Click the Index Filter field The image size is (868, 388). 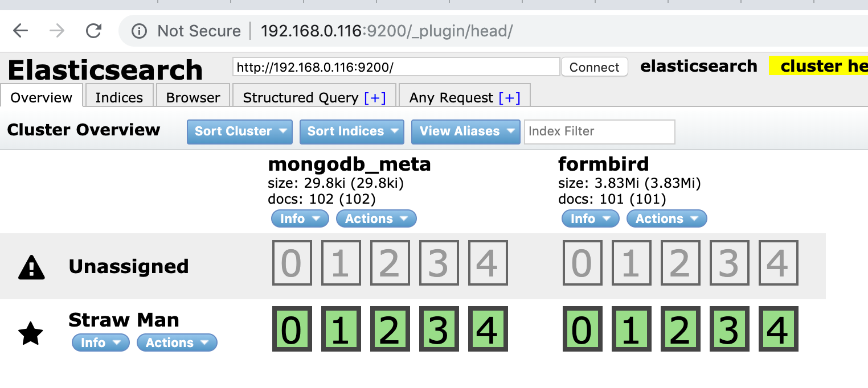pos(600,131)
